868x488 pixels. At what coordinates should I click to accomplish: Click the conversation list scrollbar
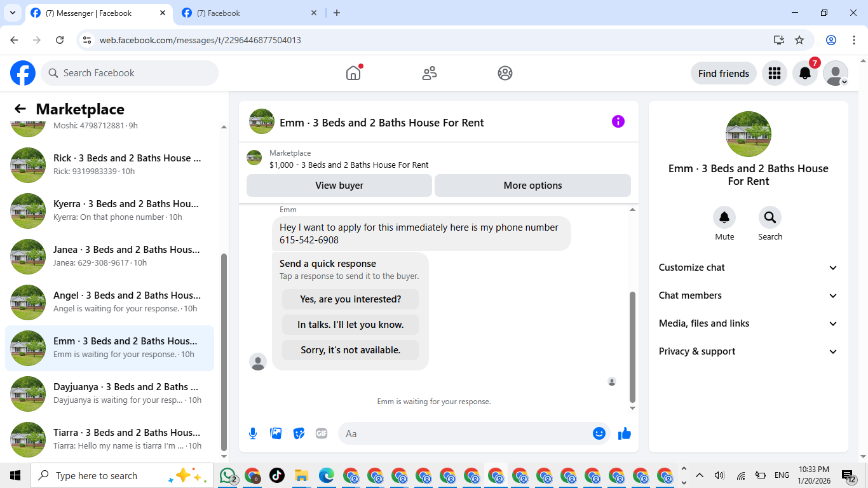pyautogui.click(x=224, y=351)
